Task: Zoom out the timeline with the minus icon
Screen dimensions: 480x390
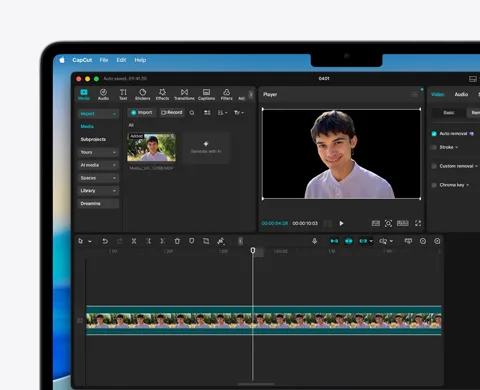Action: (x=423, y=241)
